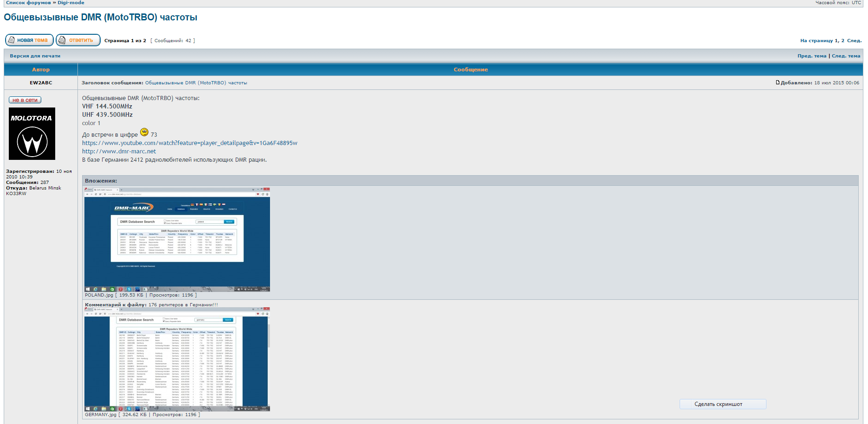Screen dimensions: 868x424
Task: Click the 'Сделать скриншот' button
Action: 722,404
